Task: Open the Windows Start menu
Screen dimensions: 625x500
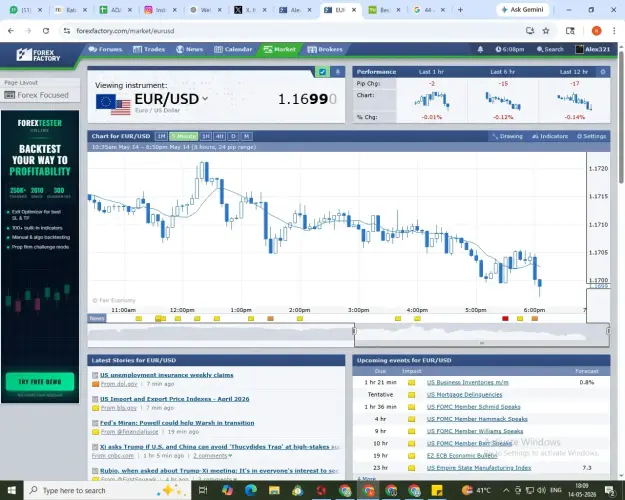Action: [x=12, y=490]
